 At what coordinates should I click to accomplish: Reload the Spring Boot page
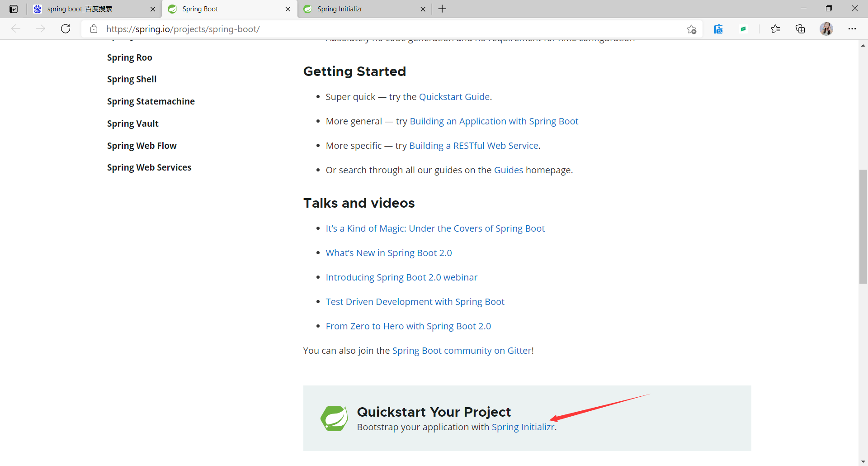point(66,29)
